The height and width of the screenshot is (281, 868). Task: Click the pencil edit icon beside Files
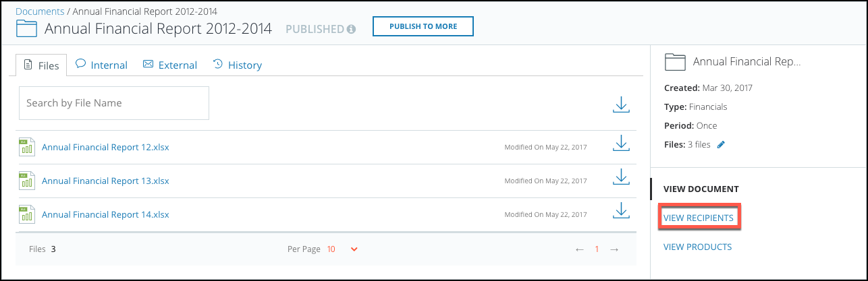pos(721,145)
